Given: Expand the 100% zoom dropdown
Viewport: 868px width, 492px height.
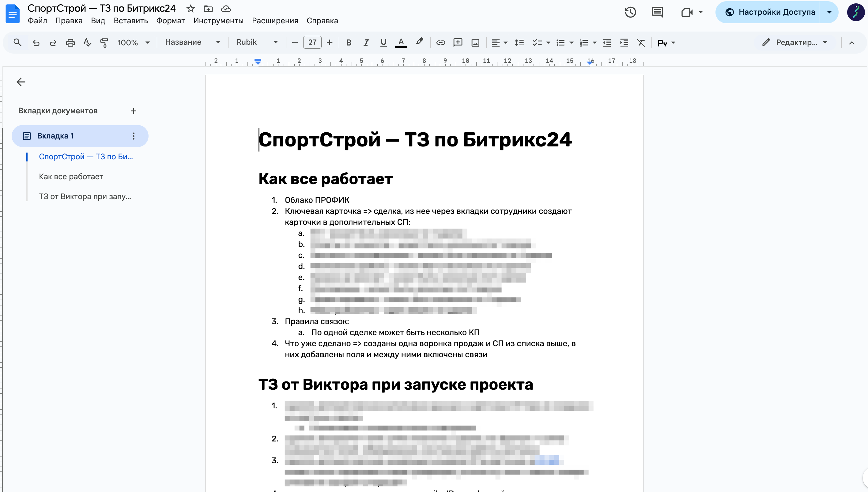Looking at the screenshot, I should pyautogui.click(x=133, y=43).
